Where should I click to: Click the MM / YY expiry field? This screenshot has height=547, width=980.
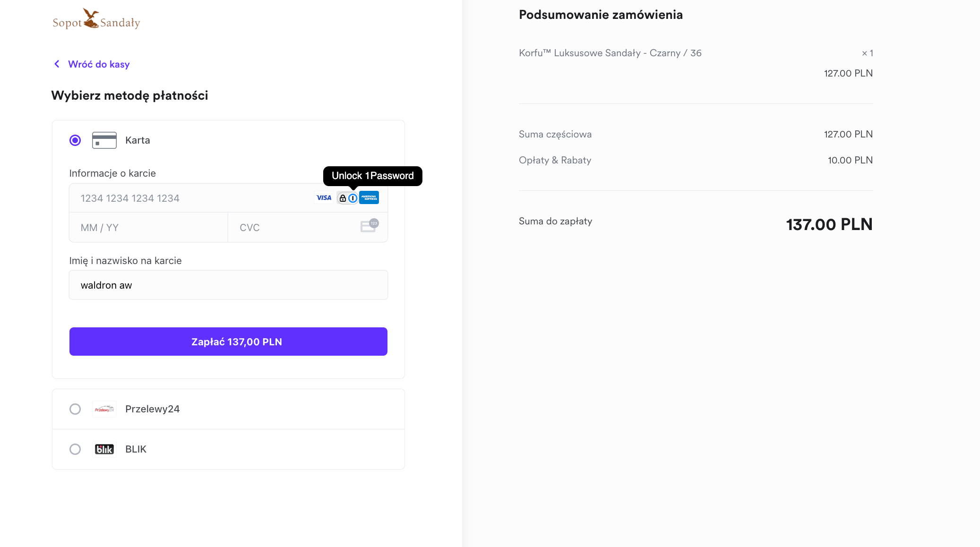point(148,228)
